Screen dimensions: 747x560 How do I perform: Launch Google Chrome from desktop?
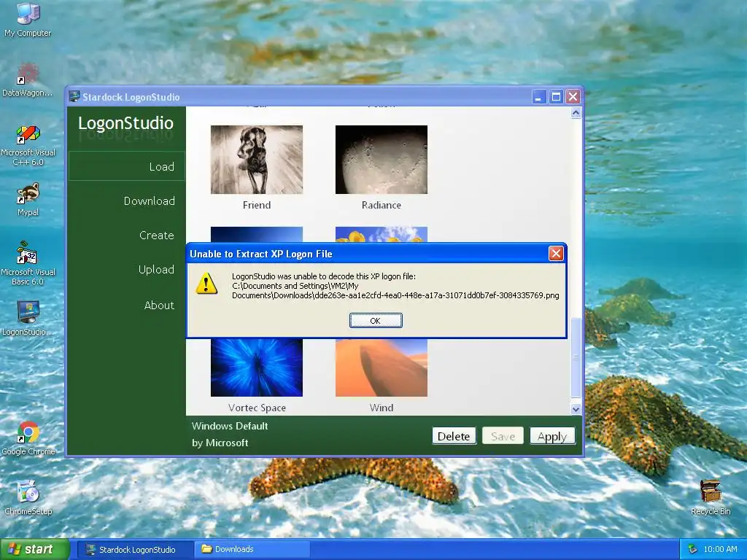click(28, 438)
